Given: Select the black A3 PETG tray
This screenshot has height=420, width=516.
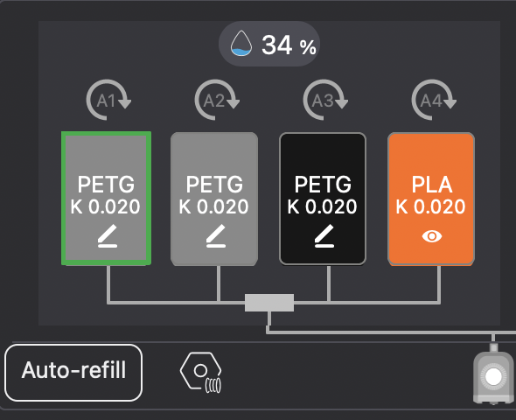Looking at the screenshot, I should click(323, 199).
